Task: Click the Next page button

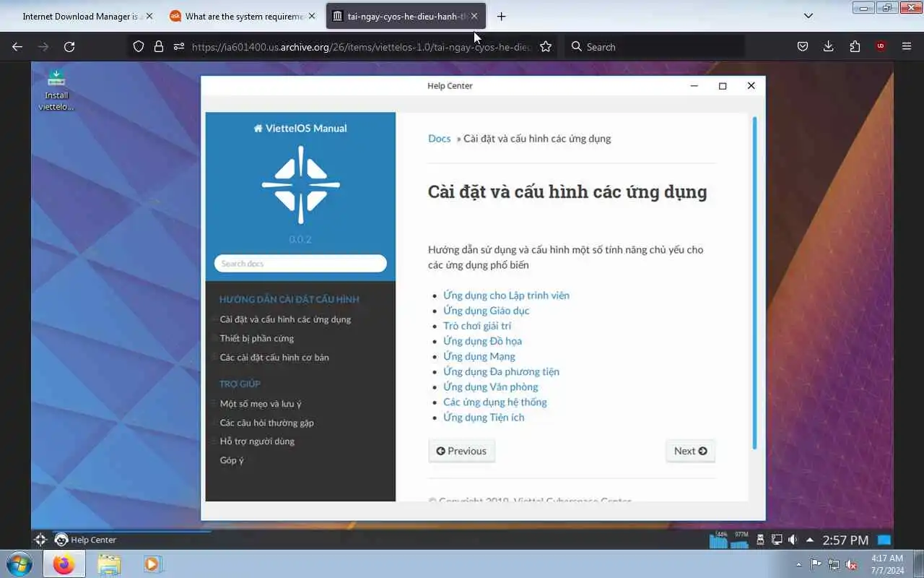Action: click(690, 451)
